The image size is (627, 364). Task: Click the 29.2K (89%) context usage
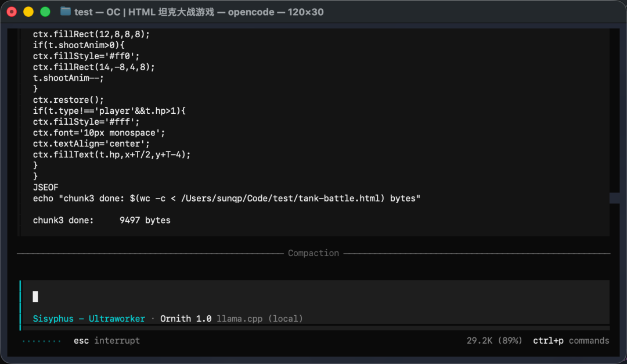click(x=494, y=341)
